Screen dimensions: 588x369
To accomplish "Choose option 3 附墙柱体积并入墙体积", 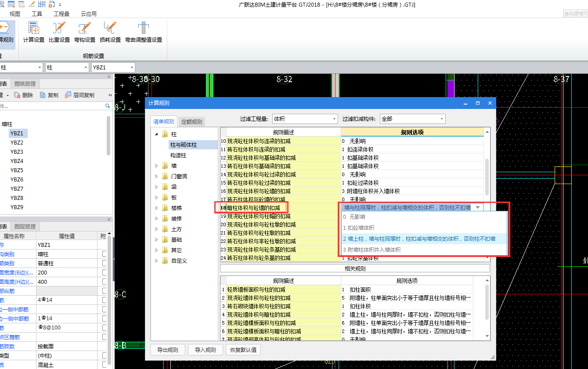I will click(423, 250).
